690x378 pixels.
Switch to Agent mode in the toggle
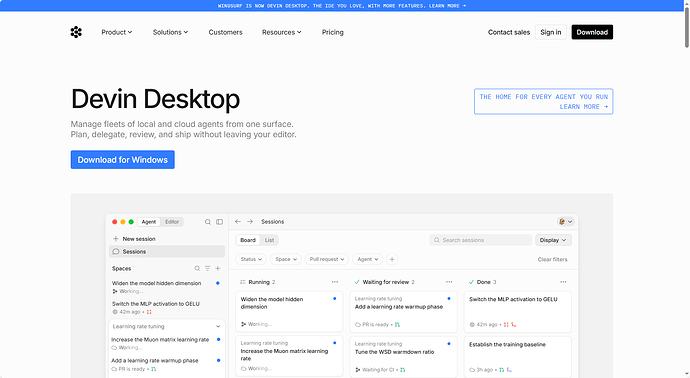click(149, 222)
